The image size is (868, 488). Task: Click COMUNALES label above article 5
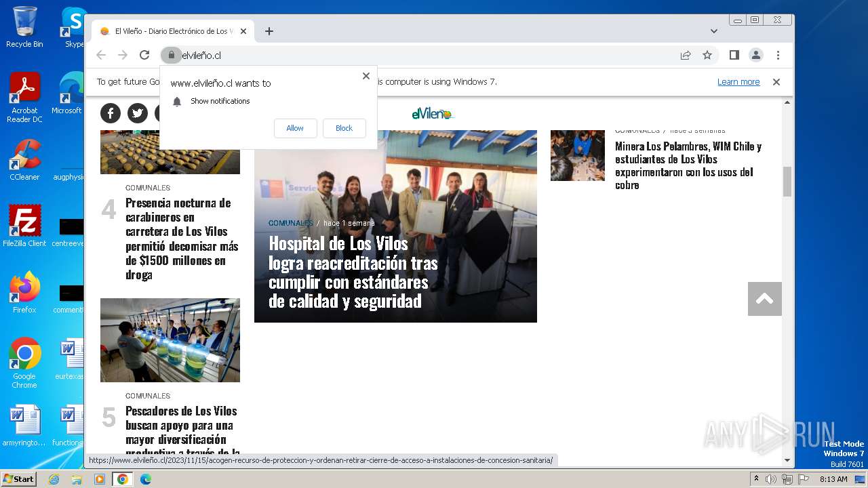(x=148, y=396)
